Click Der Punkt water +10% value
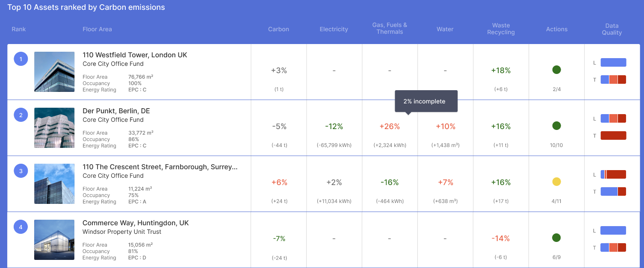644x268 pixels. (x=445, y=127)
